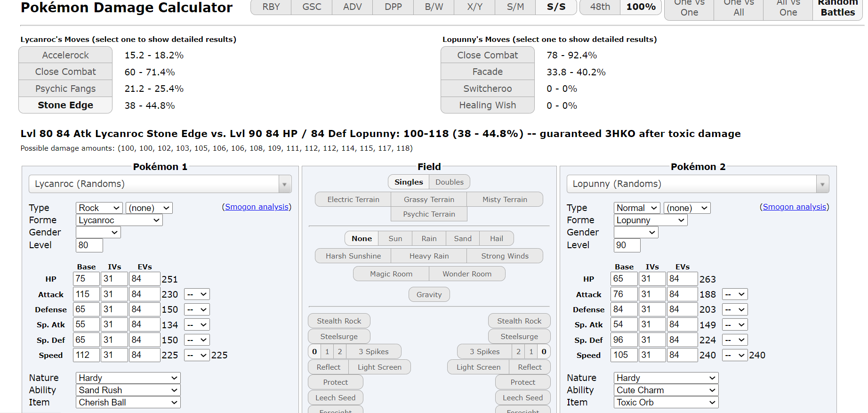The height and width of the screenshot is (413, 868).
Task: Set weather to Rain
Action: point(429,238)
